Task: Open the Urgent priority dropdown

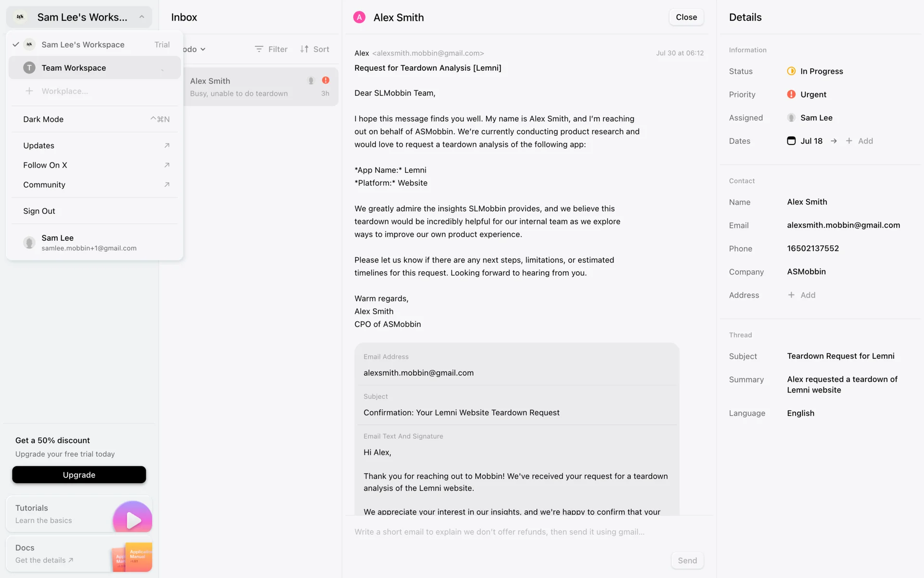Action: (x=813, y=94)
